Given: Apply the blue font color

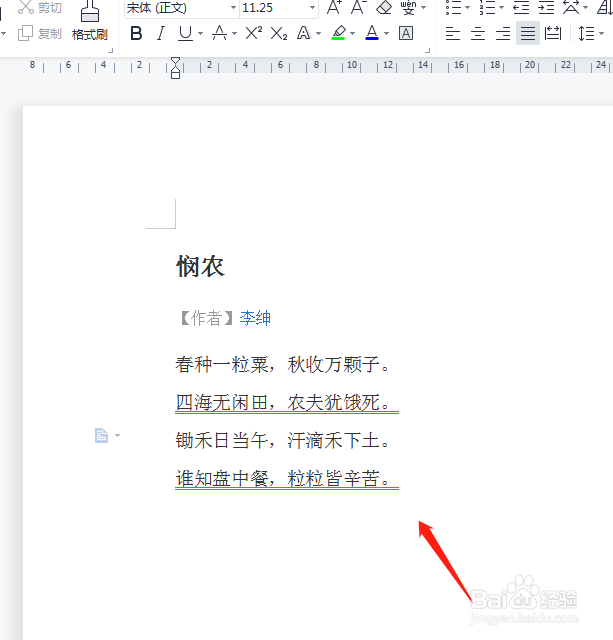Looking at the screenshot, I should tap(372, 33).
